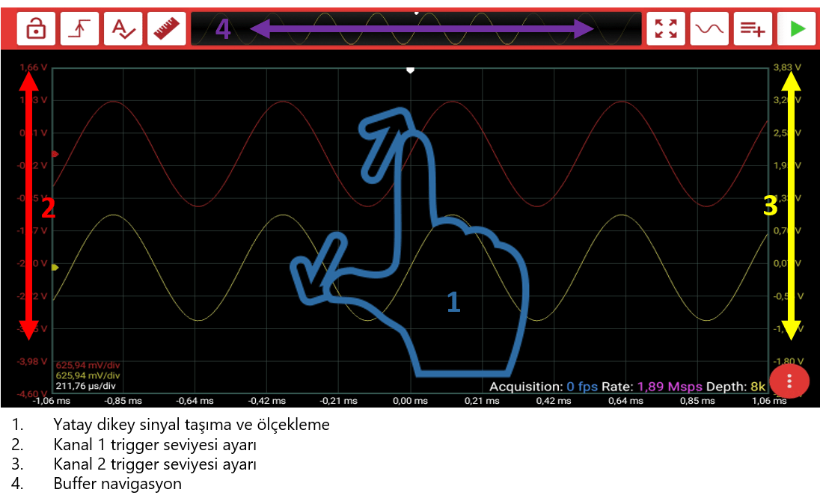Expand the view with fullscreen icon

click(665, 28)
